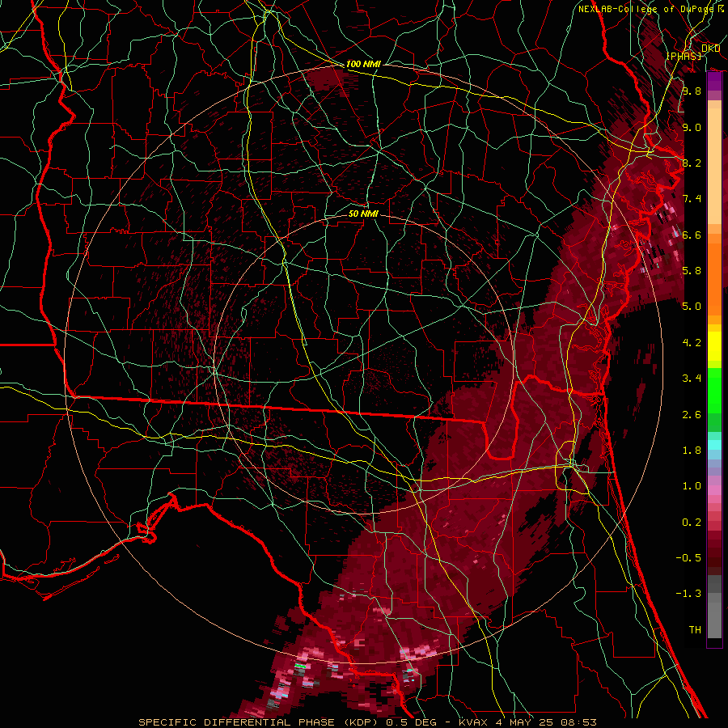Click the DKD label above color scale
Viewport: 728px width, 728px height.
click(710, 49)
